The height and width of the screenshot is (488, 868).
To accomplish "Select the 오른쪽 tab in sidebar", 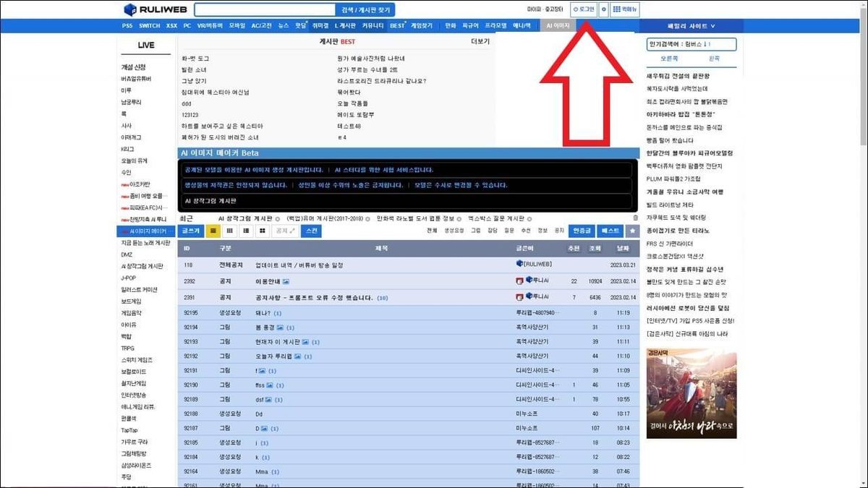I will tap(669, 58).
